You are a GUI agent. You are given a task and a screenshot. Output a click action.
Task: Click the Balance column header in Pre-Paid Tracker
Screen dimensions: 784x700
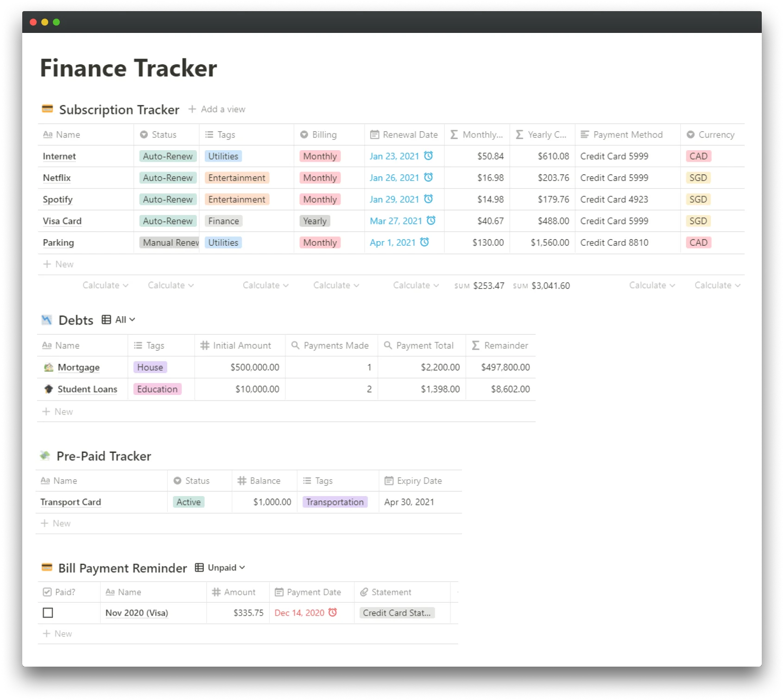coord(265,481)
